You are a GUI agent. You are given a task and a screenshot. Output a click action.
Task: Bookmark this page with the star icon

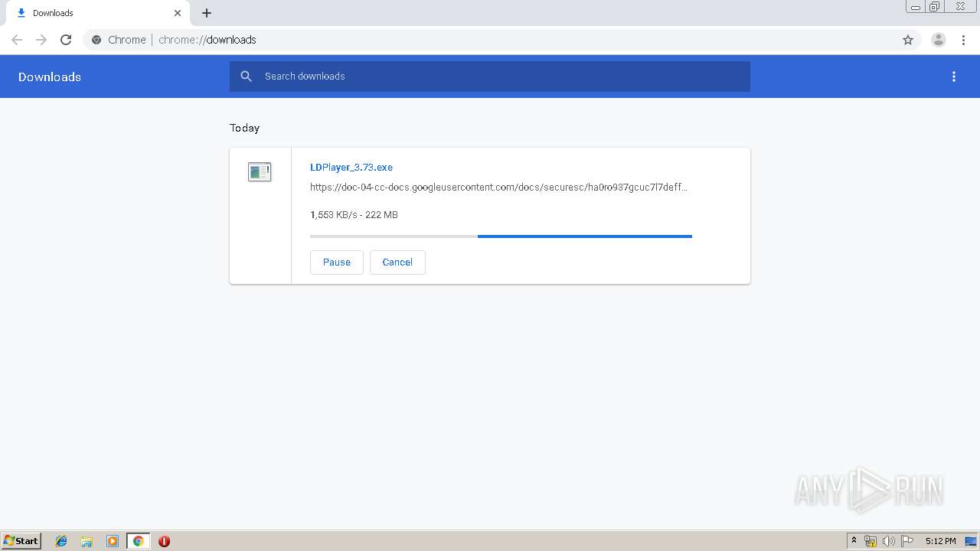coord(908,40)
